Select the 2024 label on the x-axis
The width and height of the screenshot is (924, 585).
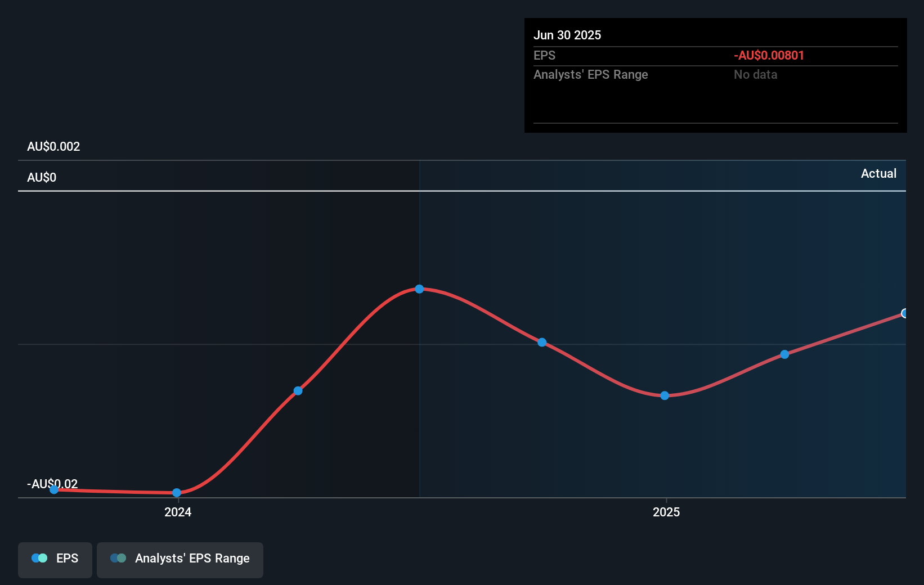(x=177, y=512)
